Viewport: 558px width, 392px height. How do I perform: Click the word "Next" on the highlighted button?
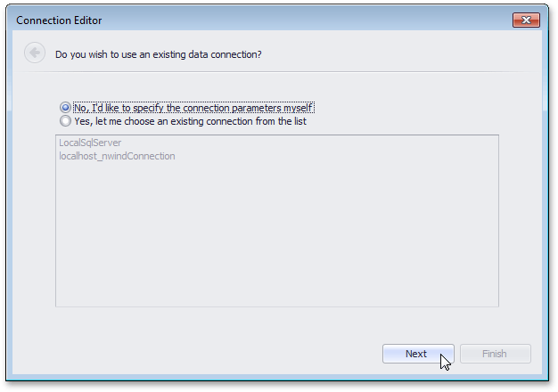click(415, 354)
